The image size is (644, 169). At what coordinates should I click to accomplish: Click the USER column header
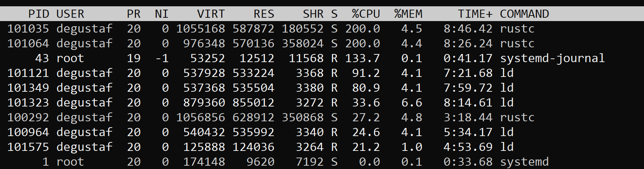(x=70, y=14)
